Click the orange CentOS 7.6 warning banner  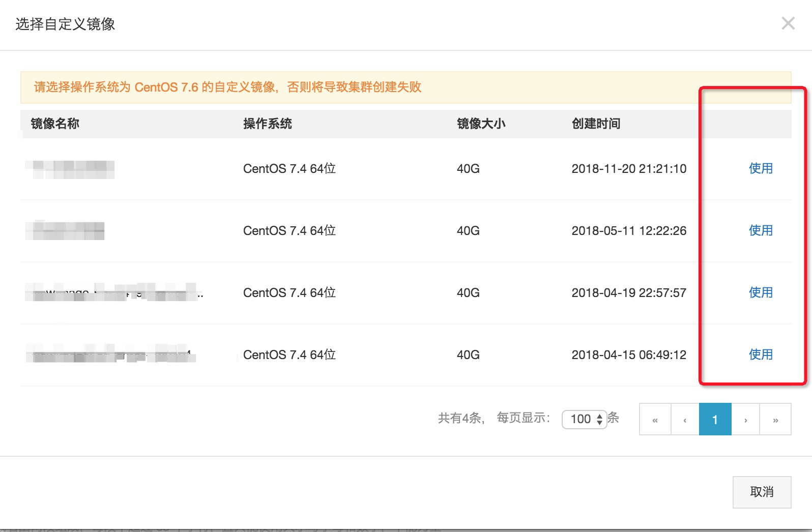(405, 87)
